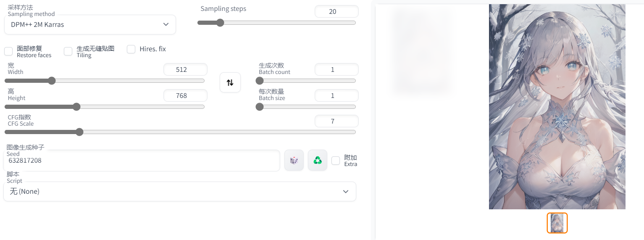Click the Sampling steps number field
Screen dimensions: 644x240
click(336, 11)
